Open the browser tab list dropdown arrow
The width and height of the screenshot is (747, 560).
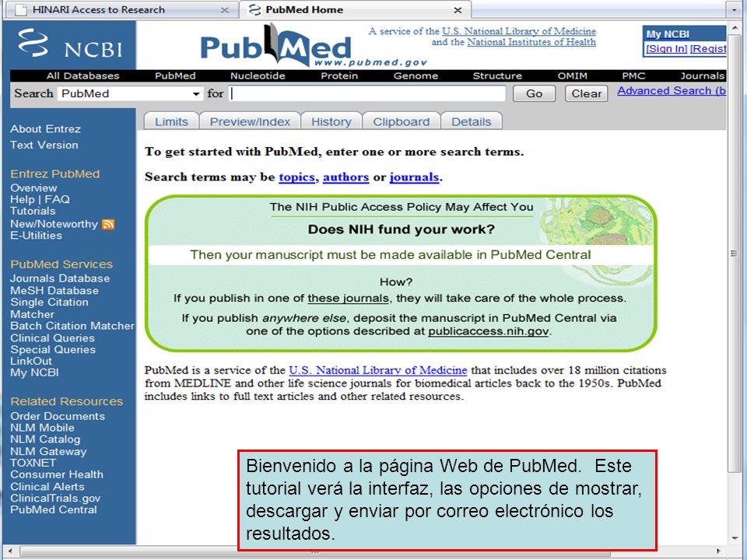(734, 9)
